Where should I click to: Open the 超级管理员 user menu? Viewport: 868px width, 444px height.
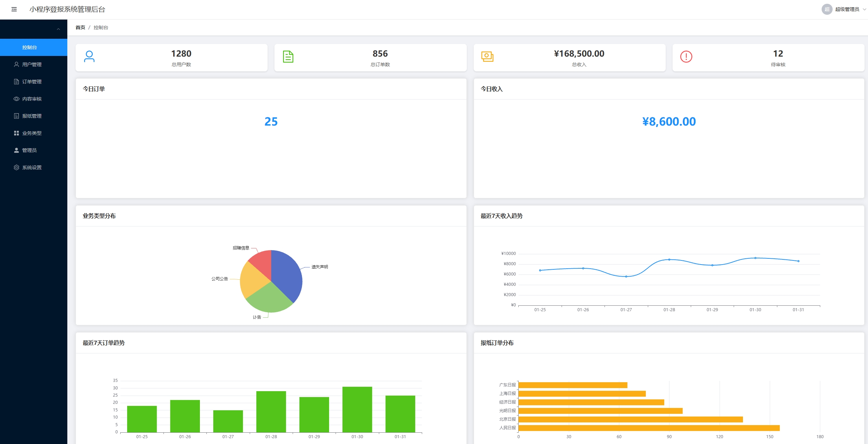coord(847,9)
